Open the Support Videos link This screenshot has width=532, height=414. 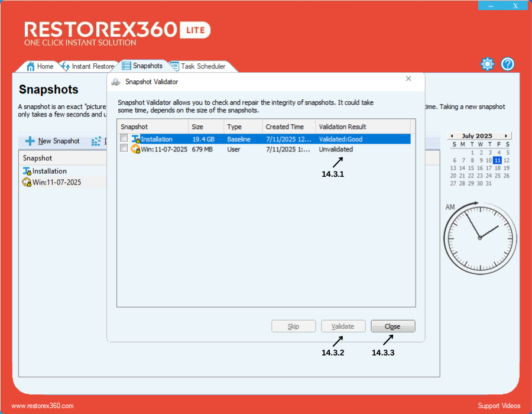[x=499, y=406]
